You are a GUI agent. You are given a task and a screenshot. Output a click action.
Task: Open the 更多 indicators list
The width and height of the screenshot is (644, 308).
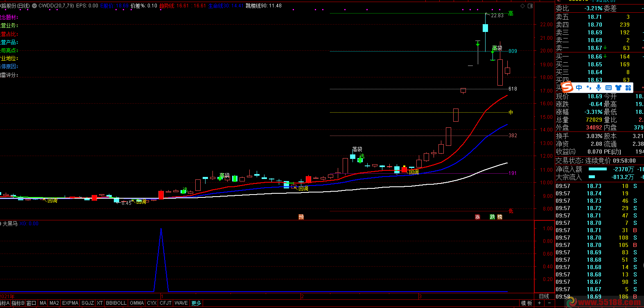[x=197, y=303]
